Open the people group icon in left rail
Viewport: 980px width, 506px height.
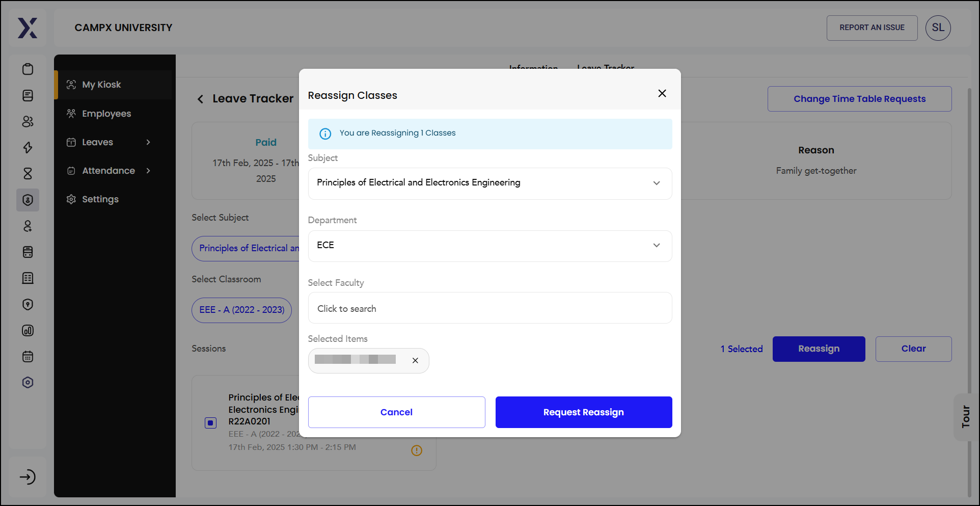[x=28, y=121]
